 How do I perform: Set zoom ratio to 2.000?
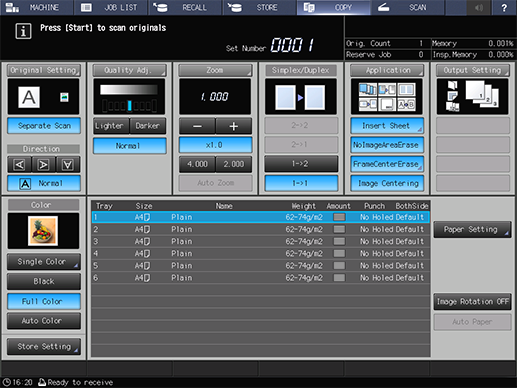[234, 164]
